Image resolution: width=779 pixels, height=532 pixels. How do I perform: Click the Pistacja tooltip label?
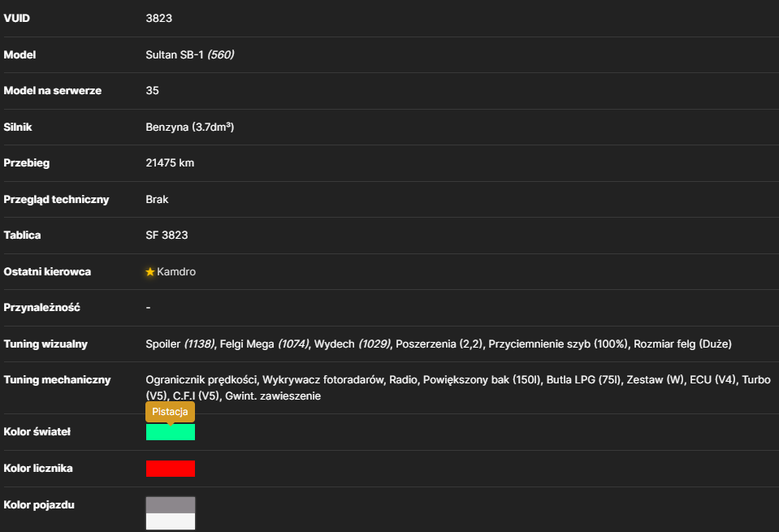point(170,412)
